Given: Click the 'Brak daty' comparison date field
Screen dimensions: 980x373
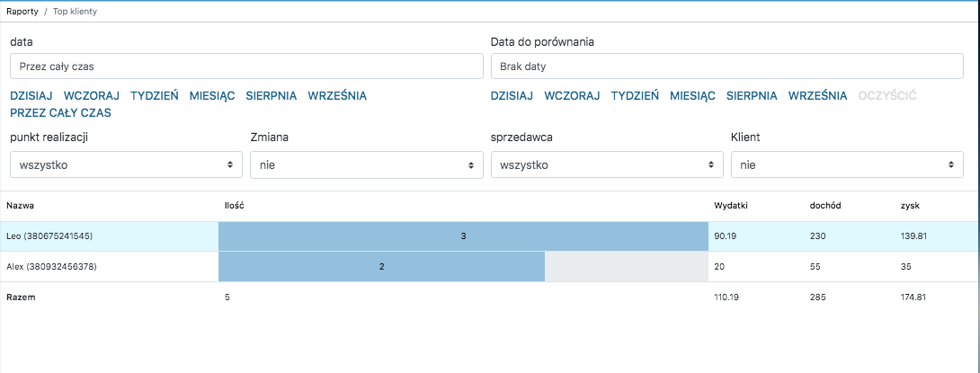Looking at the screenshot, I should click(x=726, y=67).
